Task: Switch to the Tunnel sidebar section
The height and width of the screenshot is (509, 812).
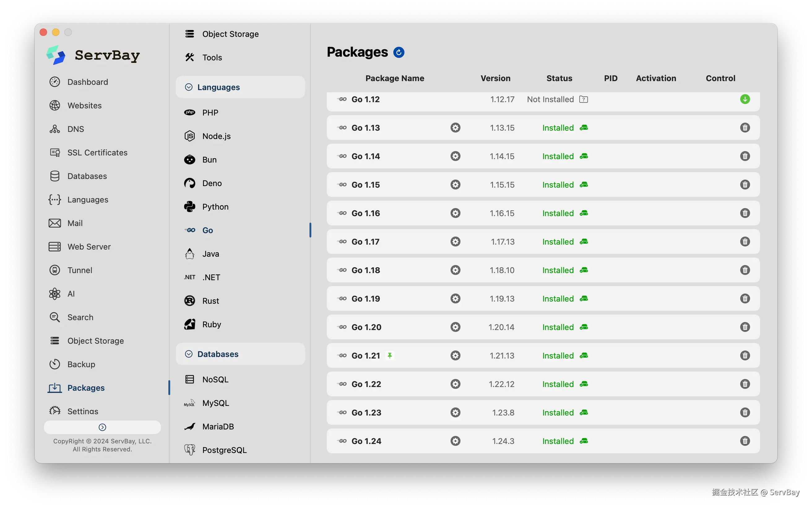Action: (x=80, y=270)
